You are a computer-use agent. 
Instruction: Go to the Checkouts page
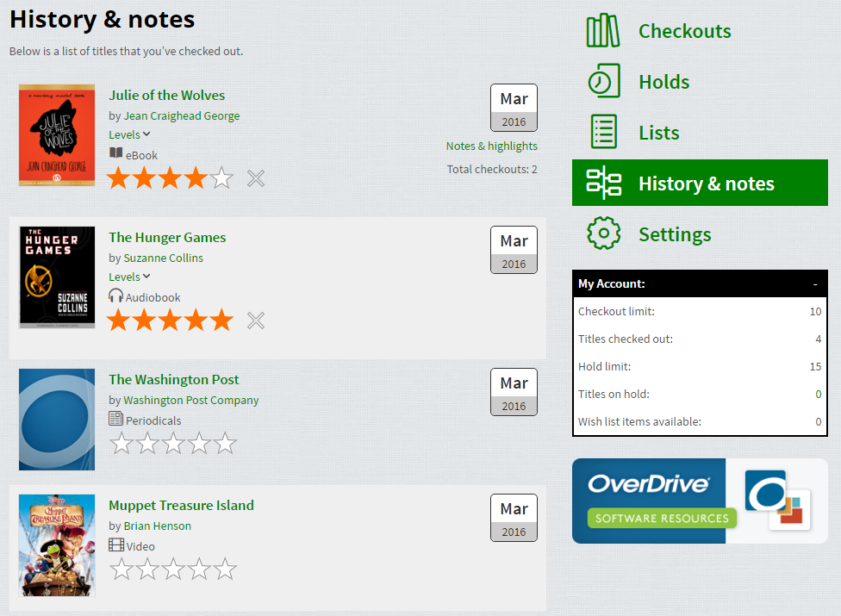tap(684, 31)
